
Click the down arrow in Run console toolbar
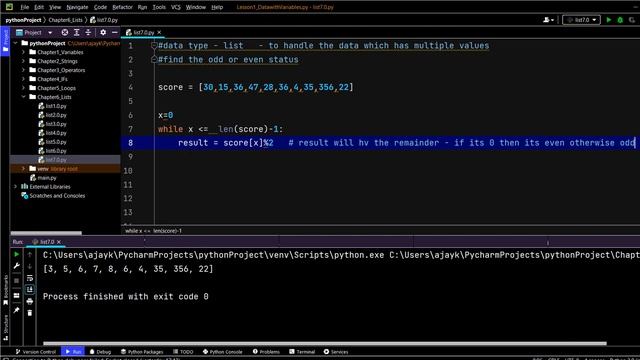[x=30, y=266]
